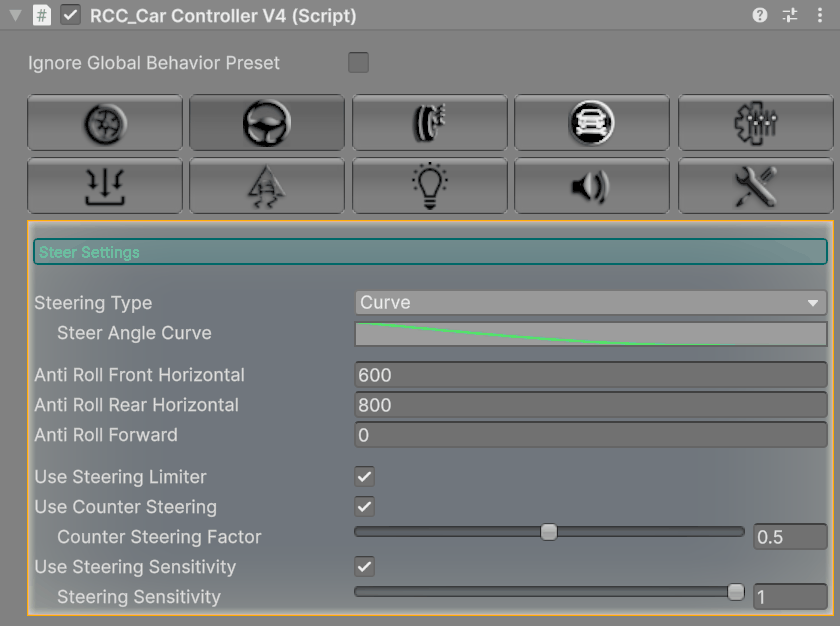
Task: Click the Anti Roll Rear Horizontal field
Action: [x=591, y=405]
